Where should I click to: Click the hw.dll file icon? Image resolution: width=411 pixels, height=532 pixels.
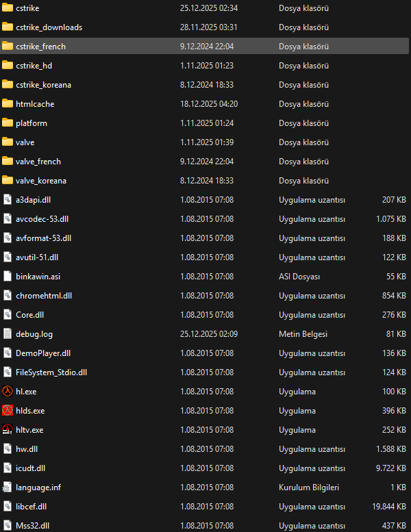(8, 449)
